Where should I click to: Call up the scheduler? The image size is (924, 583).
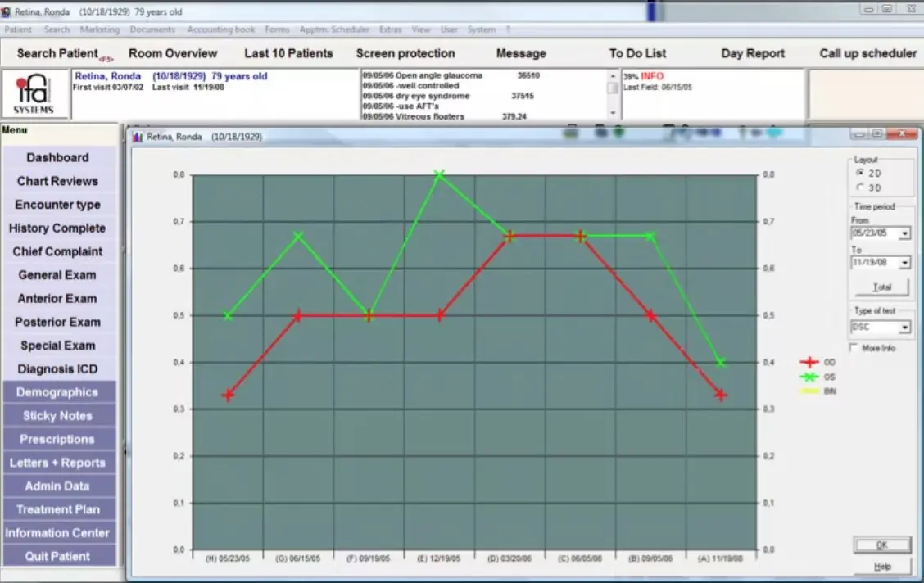coord(867,53)
